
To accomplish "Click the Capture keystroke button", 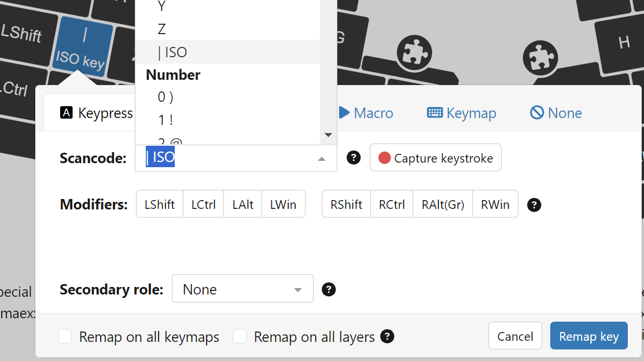I will 435,158.
